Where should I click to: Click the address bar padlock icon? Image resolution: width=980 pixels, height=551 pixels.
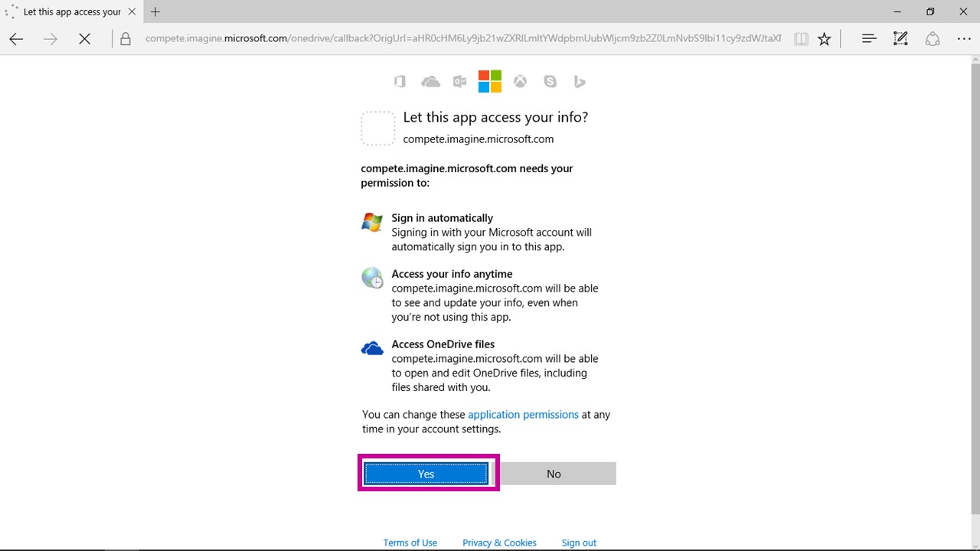pyautogui.click(x=125, y=39)
